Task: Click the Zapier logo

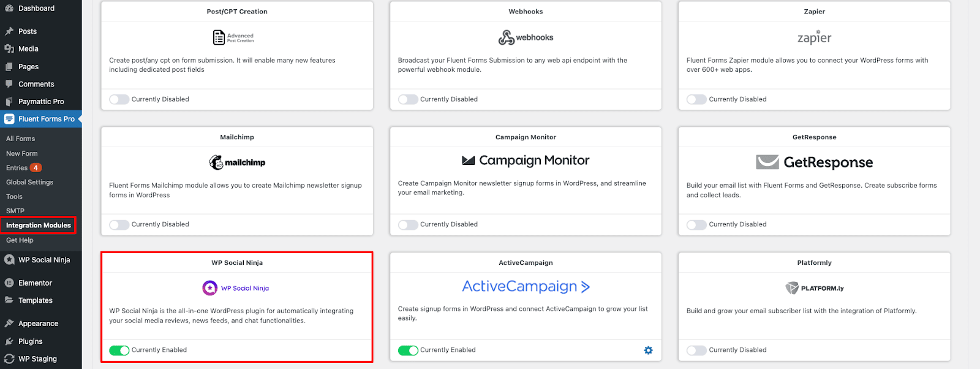Action: (814, 37)
